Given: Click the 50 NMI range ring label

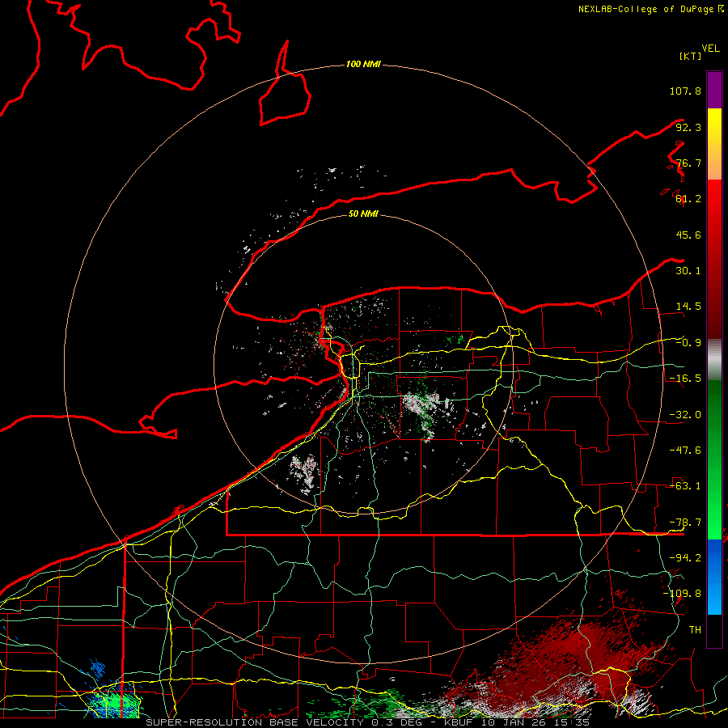Looking at the screenshot, I should (x=363, y=214).
